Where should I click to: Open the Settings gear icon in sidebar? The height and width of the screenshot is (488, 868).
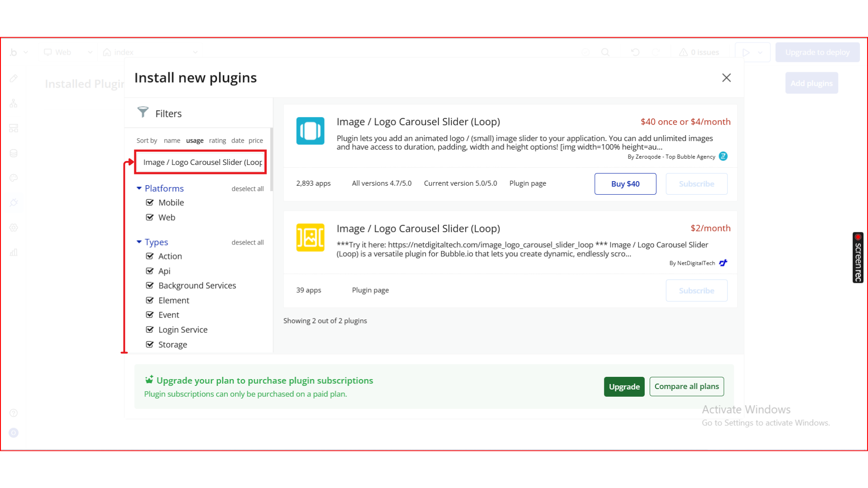coord(14,228)
